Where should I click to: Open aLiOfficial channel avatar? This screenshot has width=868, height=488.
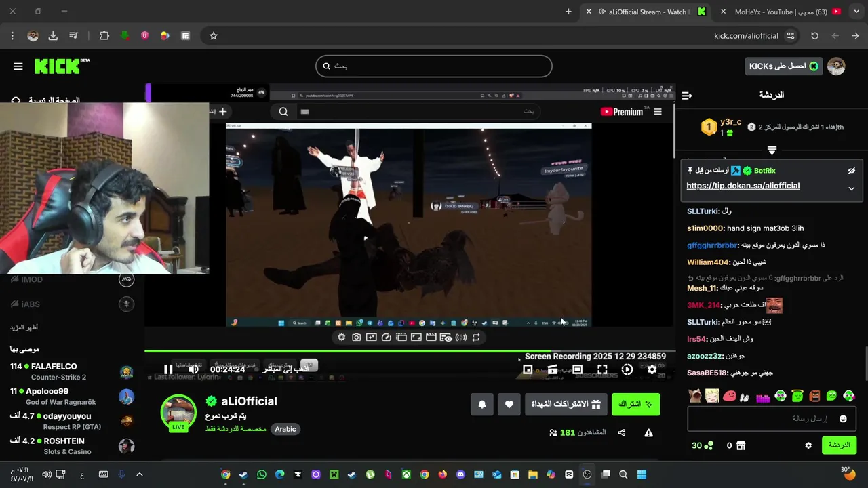point(178,412)
